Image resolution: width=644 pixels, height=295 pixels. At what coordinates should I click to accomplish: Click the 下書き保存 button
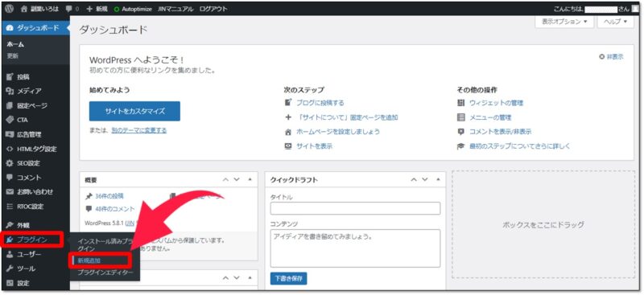point(289,278)
